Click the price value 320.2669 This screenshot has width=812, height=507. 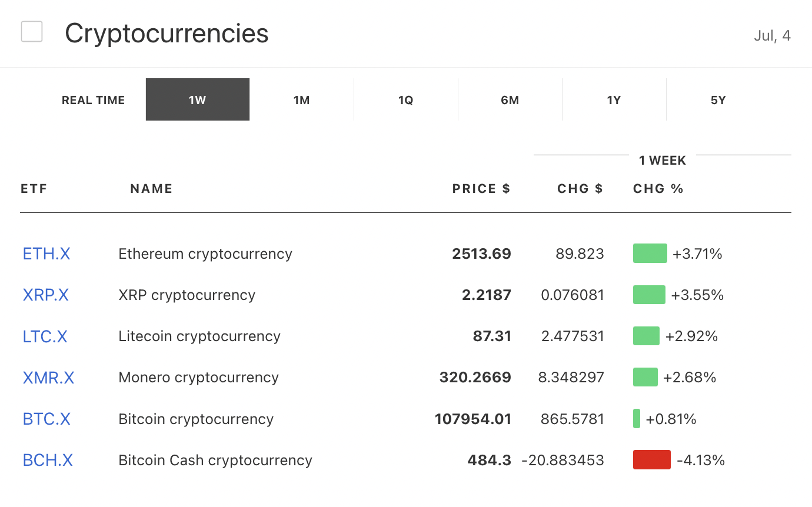pos(475,378)
